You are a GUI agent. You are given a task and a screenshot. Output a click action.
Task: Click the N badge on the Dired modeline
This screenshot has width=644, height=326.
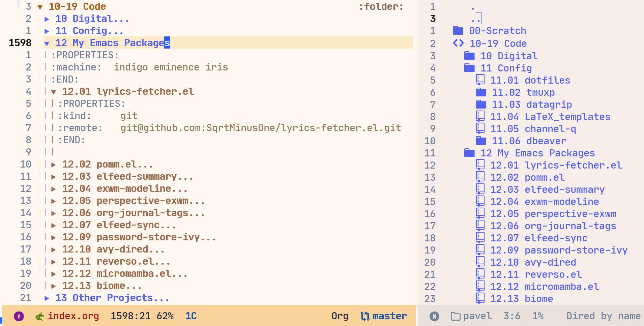pyautogui.click(x=435, y=316)
